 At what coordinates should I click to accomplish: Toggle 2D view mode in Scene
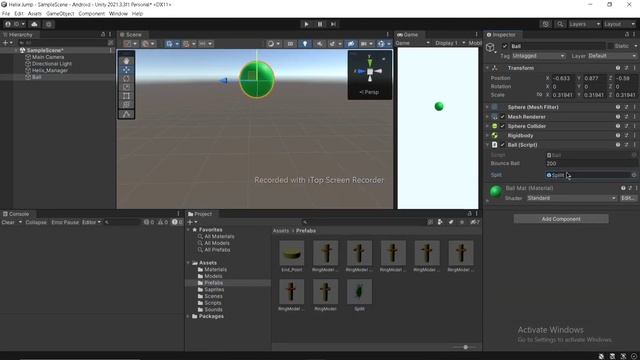coord(290,44)
